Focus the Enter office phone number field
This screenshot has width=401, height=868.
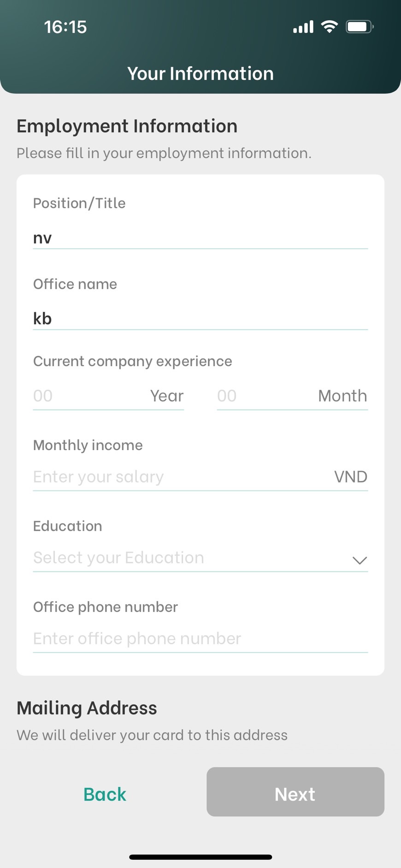(x=200, y=639)
